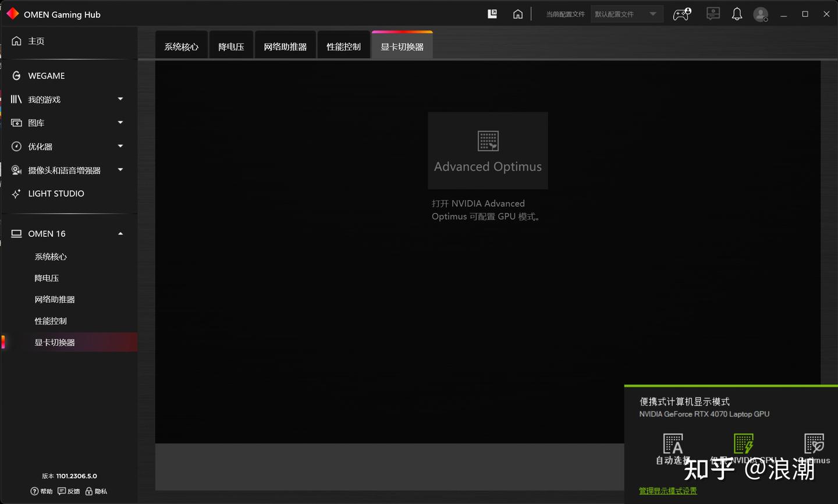Expand 我的游戏 section arrow
Viewport: 838px width, 504px height.
120,99
